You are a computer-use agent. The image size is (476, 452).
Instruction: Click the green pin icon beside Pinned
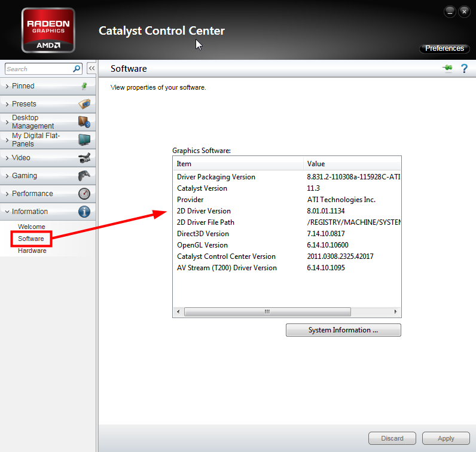pyautogui.click(x=84, y=86)
